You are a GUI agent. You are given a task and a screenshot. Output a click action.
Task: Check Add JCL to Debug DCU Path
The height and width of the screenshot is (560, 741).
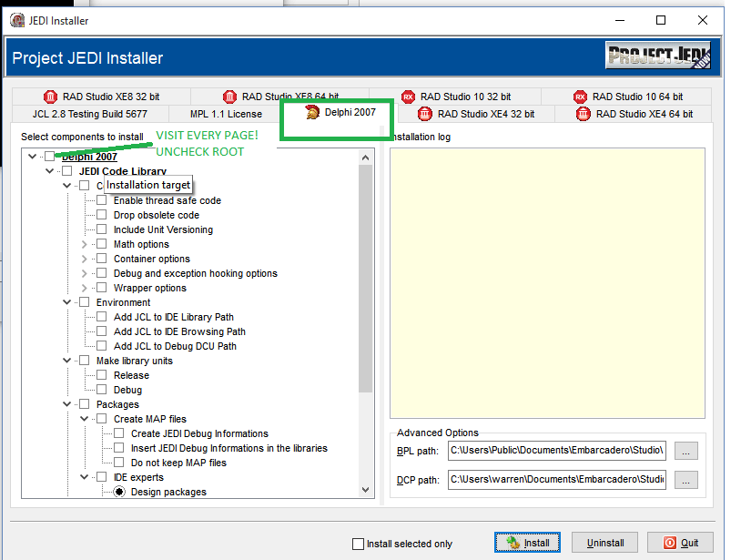[x=102, y=346]
